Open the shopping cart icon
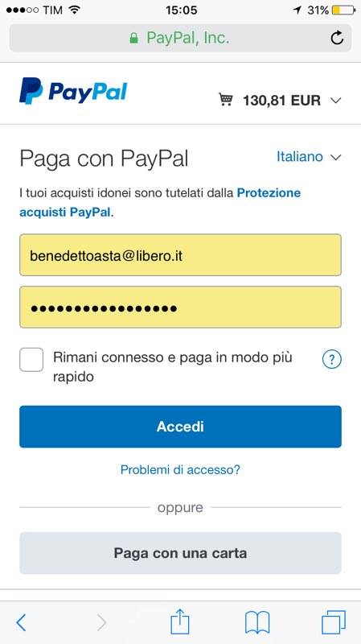This screenshot has width=361, height=644. pos(226,100)
